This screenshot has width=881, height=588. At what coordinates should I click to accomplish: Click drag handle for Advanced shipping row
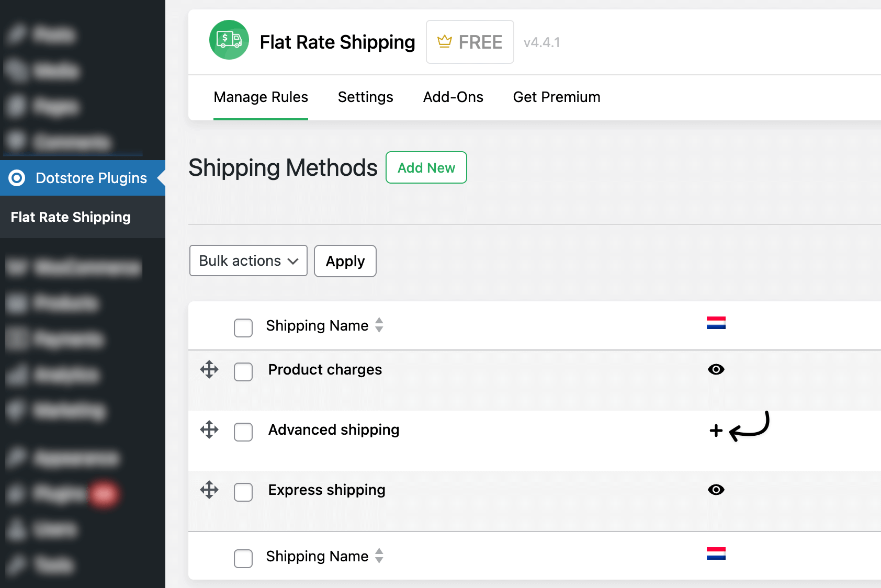[x=209, y=429]
